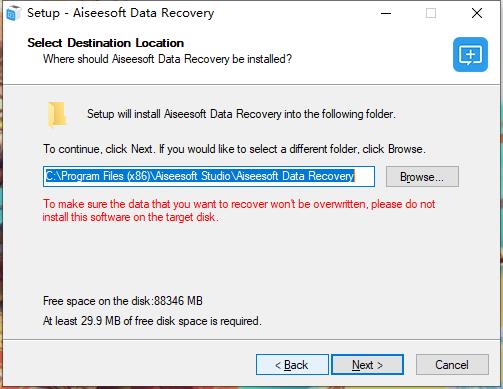Click the red overwrite warning text

point(239,210)
